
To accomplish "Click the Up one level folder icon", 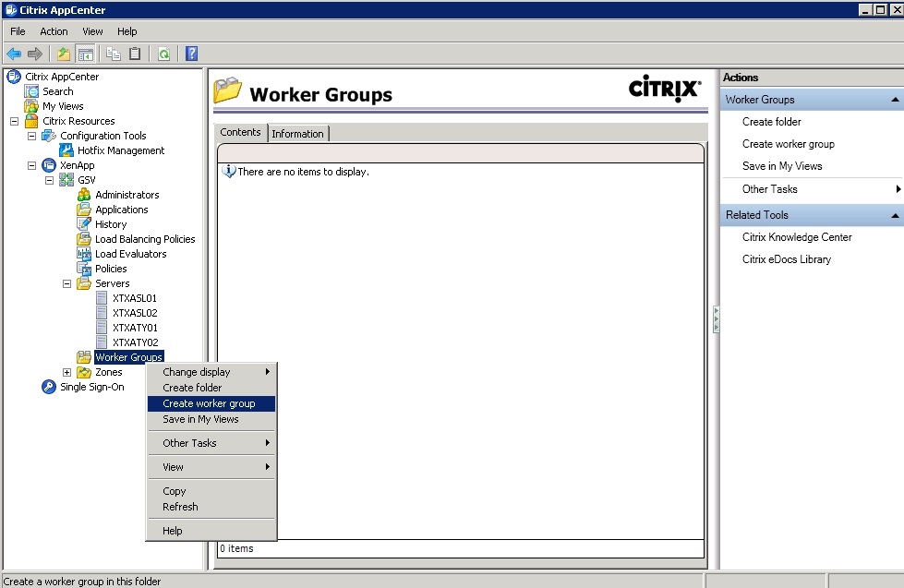I will 64,54.
